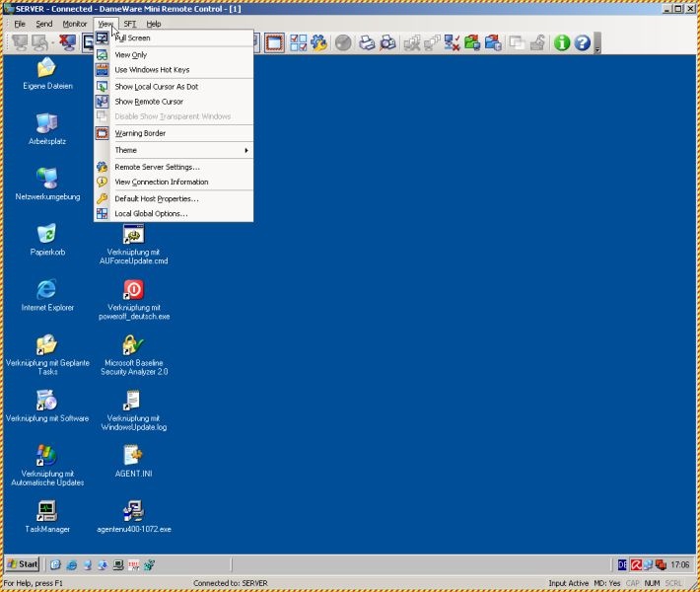The image size is (700, 592).
Task: Click the remote Start button
Action: pyautogui.click(x=23, y=564)
